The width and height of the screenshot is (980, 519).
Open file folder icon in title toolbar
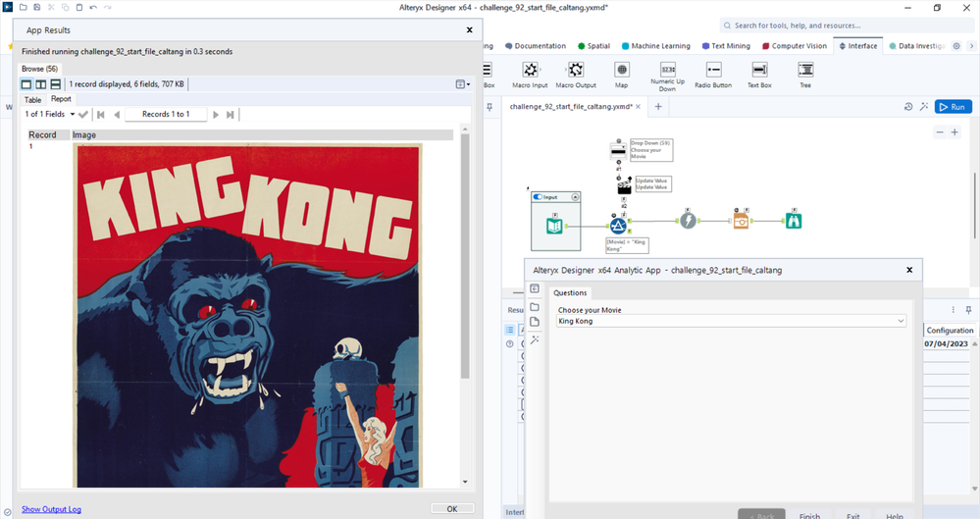coord(24,8)
